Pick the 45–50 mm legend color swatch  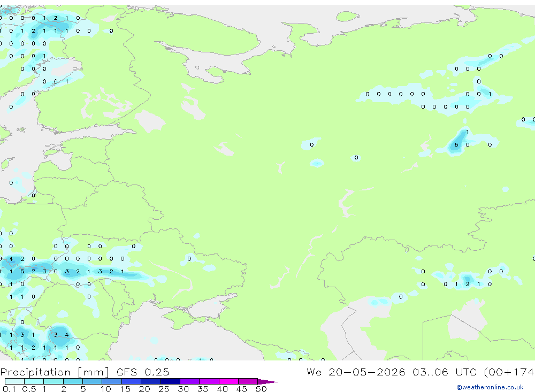click(248, 381)
